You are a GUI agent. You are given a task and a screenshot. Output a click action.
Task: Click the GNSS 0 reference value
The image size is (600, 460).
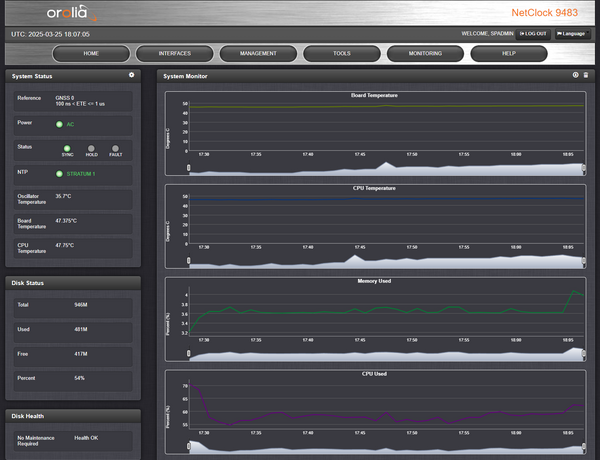[65, 98]
